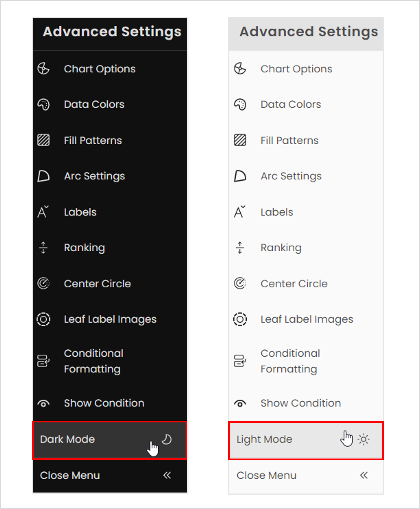Click Arc Settings icon in light panel

240,176
